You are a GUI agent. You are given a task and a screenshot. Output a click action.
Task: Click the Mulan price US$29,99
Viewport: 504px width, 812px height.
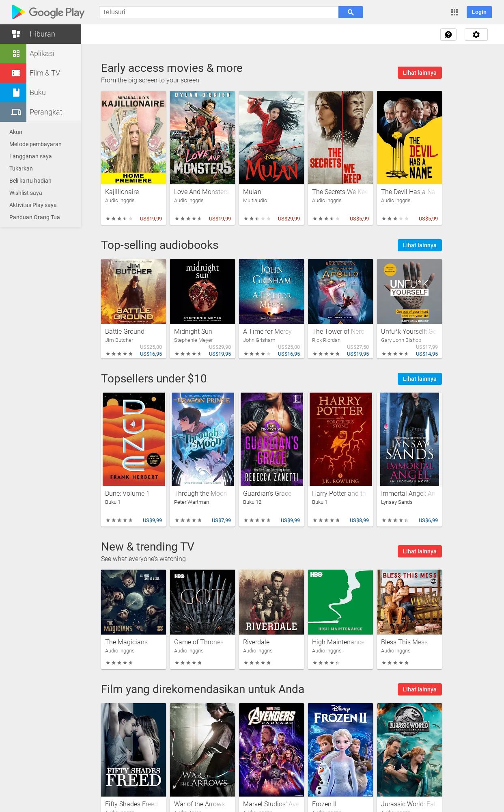289,219
